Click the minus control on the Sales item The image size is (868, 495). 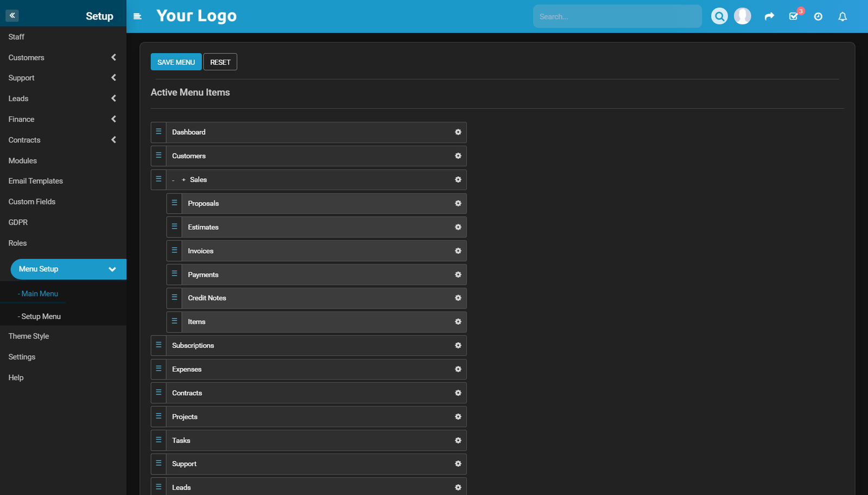[173, 179]
